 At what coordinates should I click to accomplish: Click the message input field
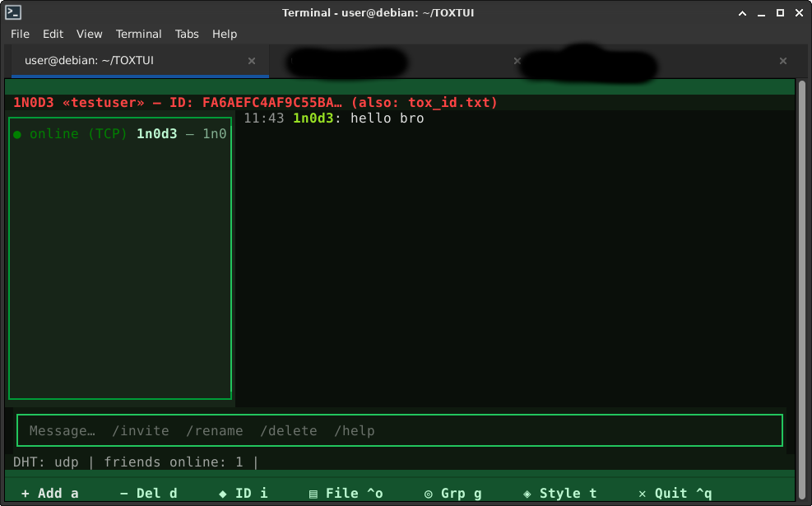(x=399, y=430)
